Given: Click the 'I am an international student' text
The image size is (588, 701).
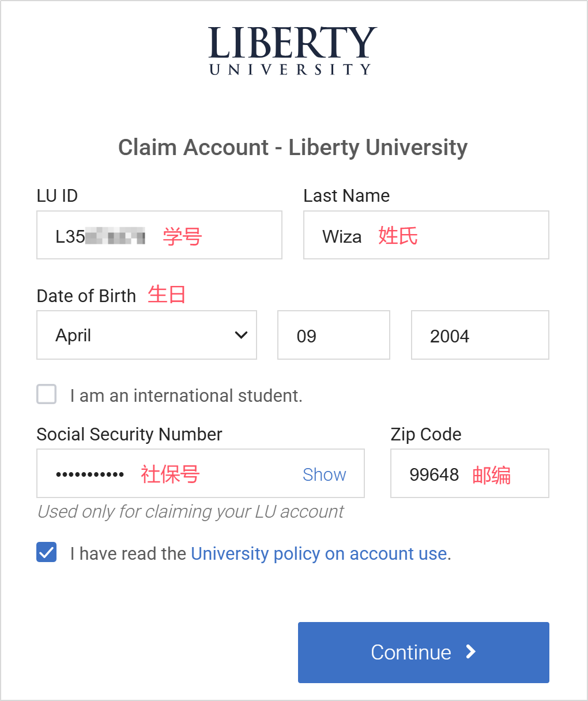Looking at the screenshot, I should [186, 395].
